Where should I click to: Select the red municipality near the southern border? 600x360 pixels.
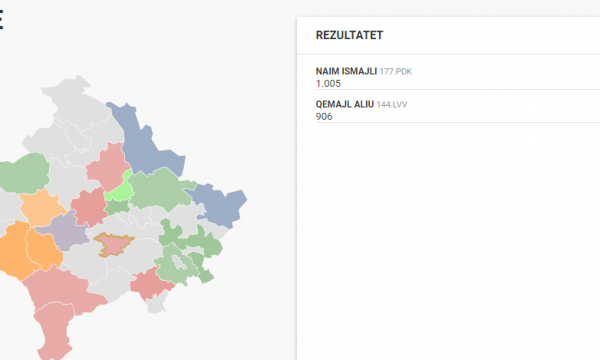pos(150,284)
